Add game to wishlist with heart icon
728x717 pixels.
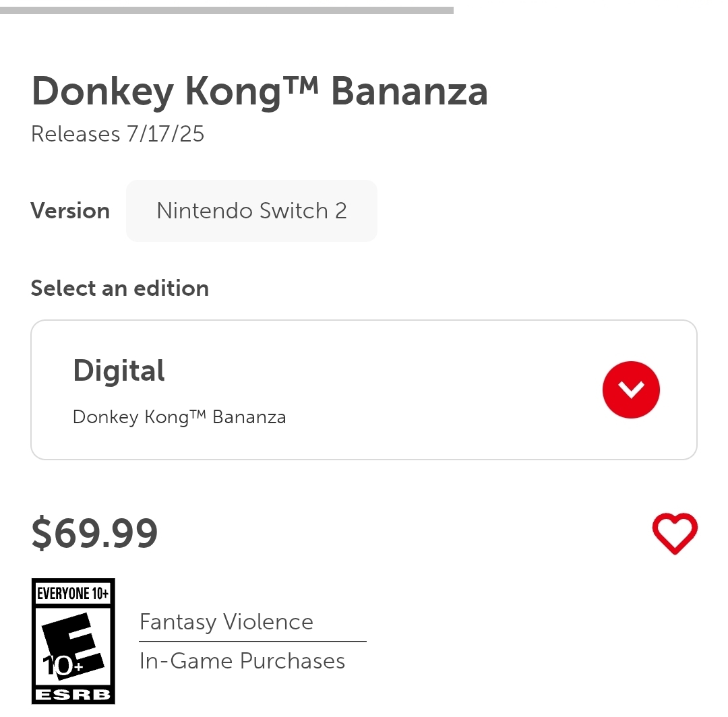pyautogui.click(x=675, y=533)
